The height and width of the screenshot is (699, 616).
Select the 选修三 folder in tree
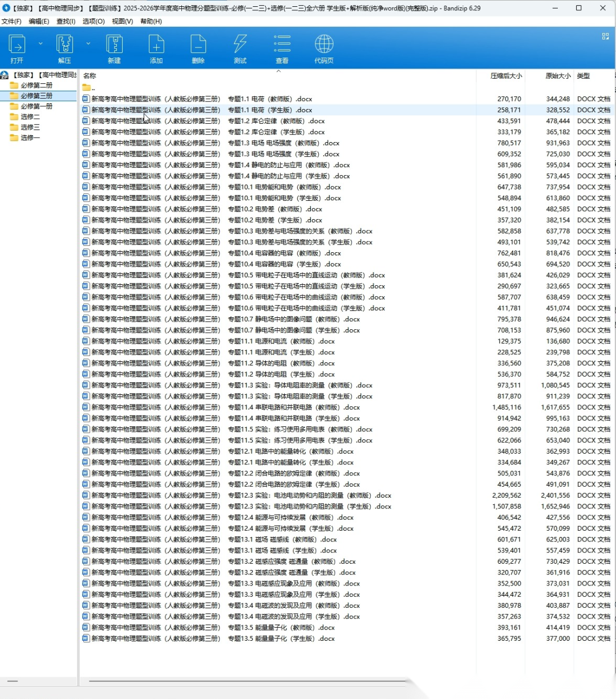[x=30, y=127]
